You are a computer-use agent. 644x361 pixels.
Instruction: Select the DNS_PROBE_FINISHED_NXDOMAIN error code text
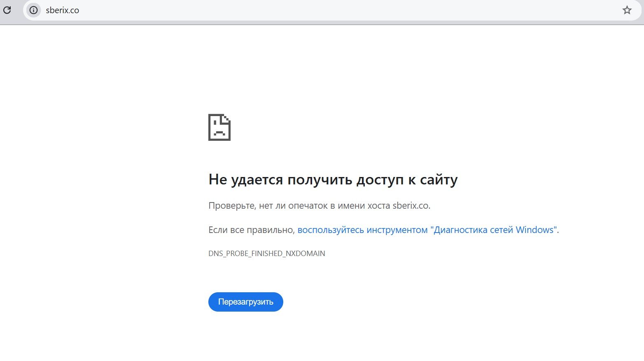(x=267, y=254)
